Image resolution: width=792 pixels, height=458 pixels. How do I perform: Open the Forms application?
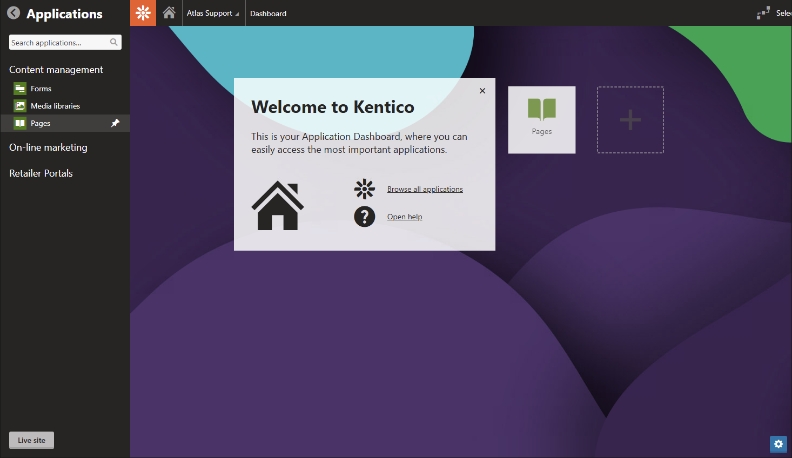(x=40, y=89)
